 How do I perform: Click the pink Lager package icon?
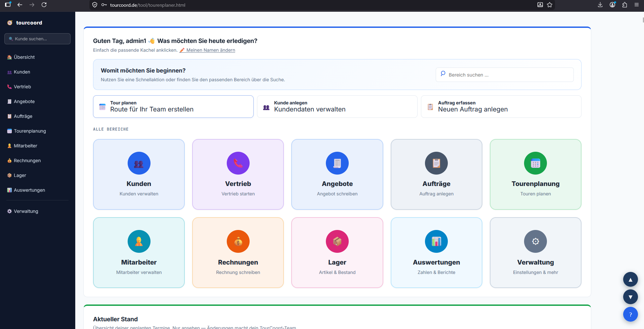pos(337,241)
